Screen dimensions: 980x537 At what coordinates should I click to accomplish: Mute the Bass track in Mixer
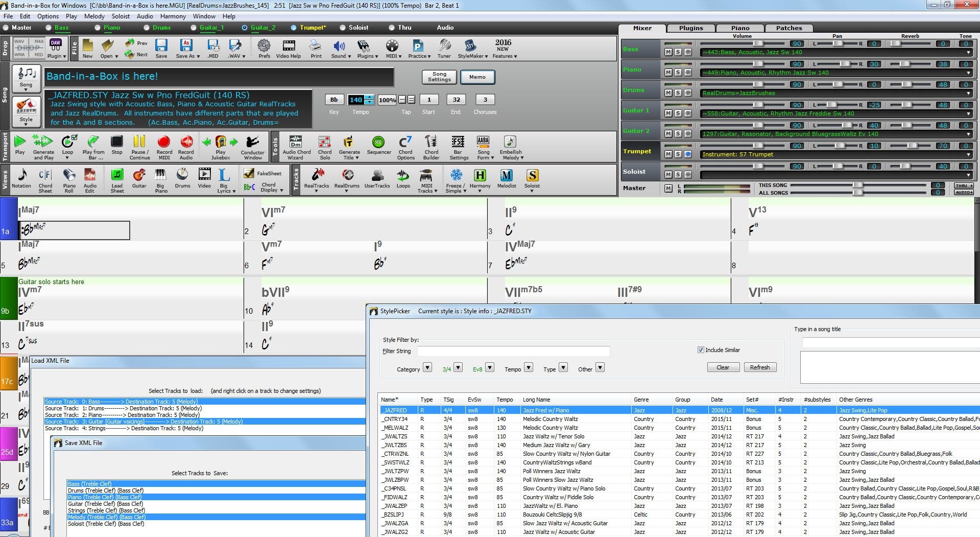[x=668, y=52]
